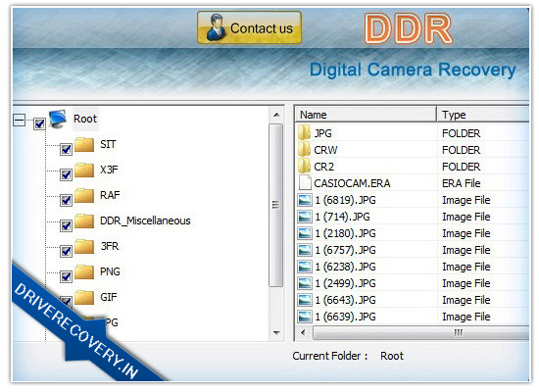Select file name 1 (2180).JPG
Screen dimensions: 539x392
point(345,233)
